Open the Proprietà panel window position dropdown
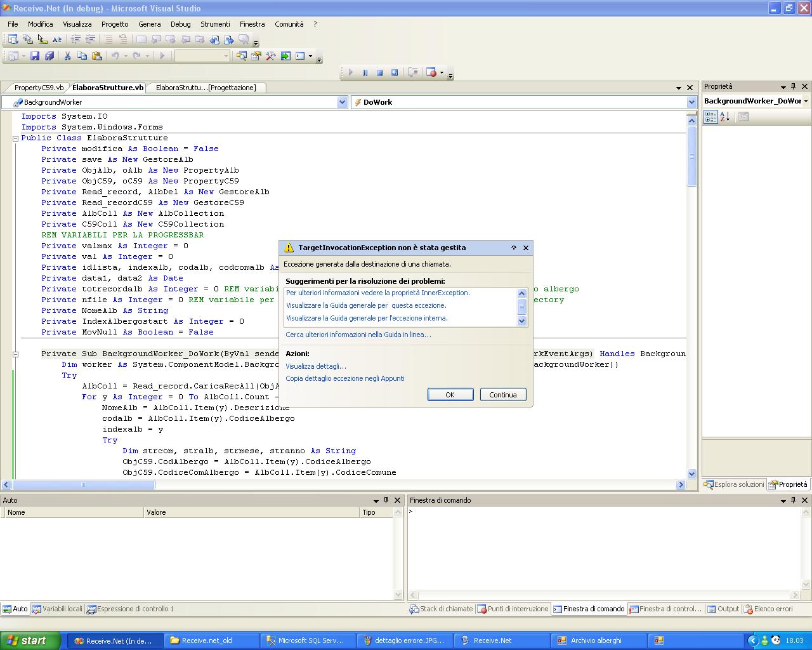Image resolution: width=812 pixels, height=650 pixels. point(783,86)
